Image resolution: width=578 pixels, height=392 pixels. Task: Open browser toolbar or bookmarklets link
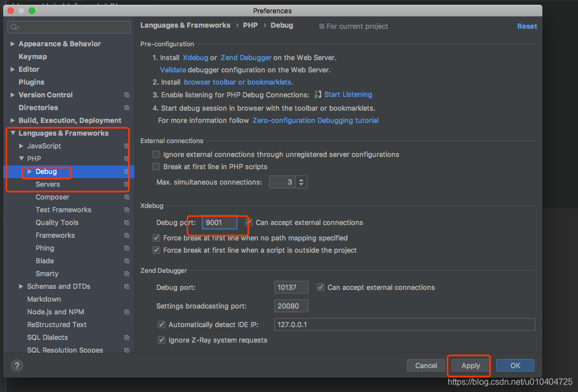[239, 82]
